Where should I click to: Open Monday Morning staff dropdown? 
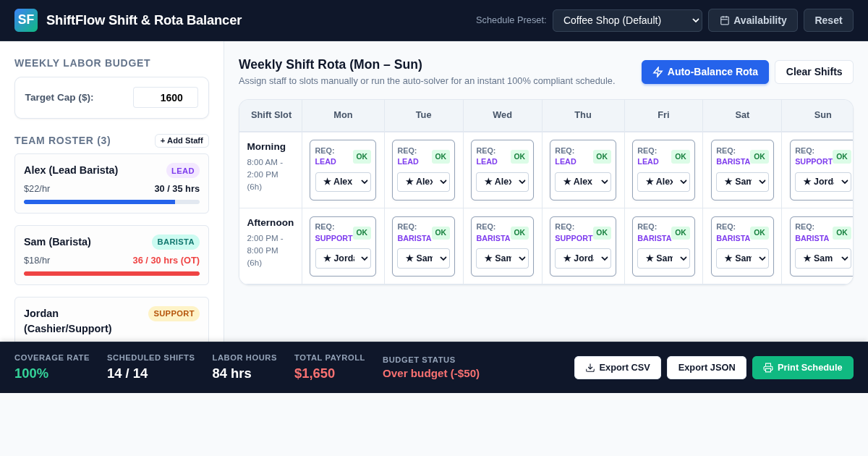coord(343,182)
